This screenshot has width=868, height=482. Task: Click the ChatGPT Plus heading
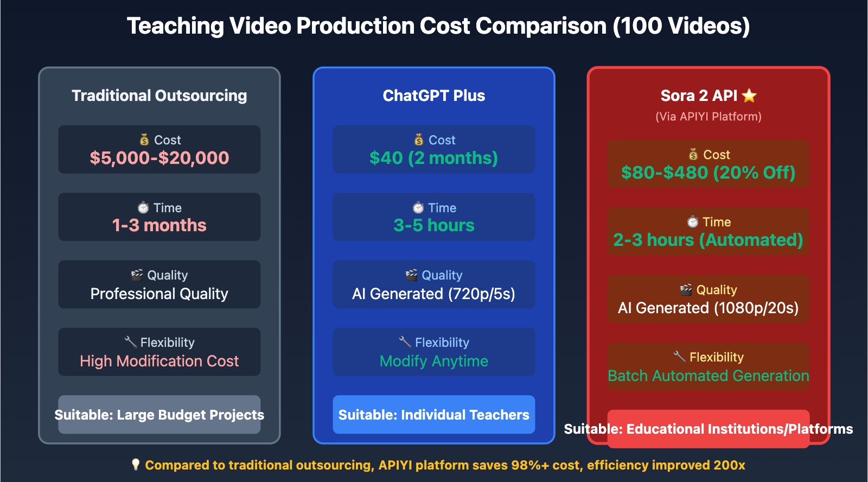pos(434,96)
